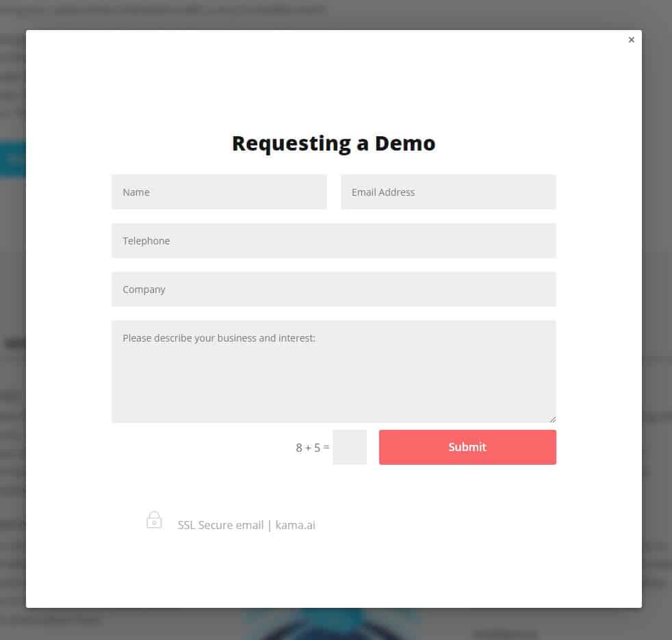This screenshot has height=640, width=672.
Task: Click the captcha answer box beside 8 + 5
Action: coord(349,447)
